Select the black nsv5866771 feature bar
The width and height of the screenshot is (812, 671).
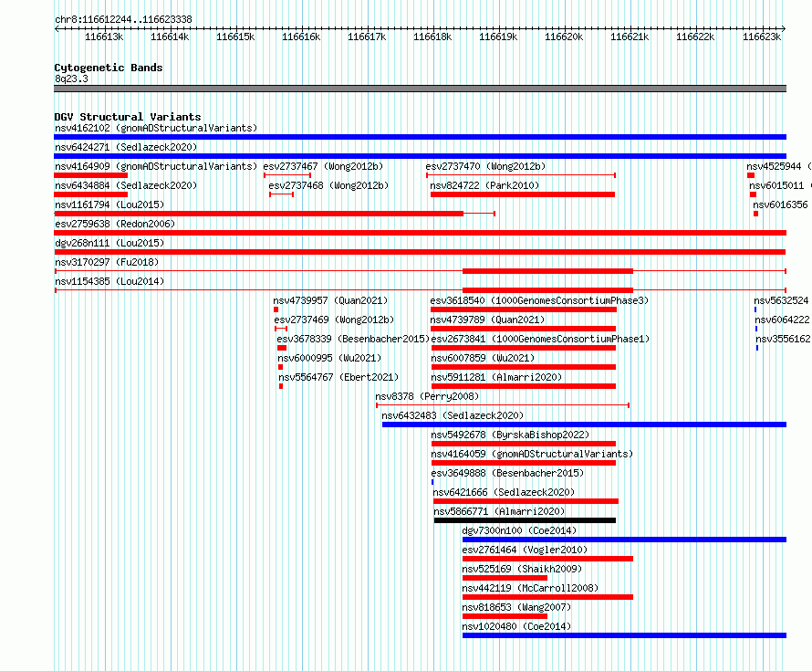pos(526,520)
